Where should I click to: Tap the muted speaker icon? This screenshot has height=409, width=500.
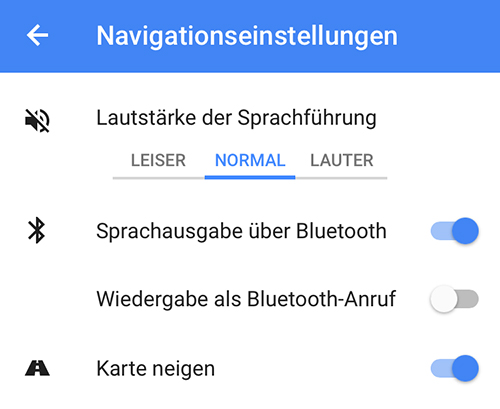coord(37,120)
